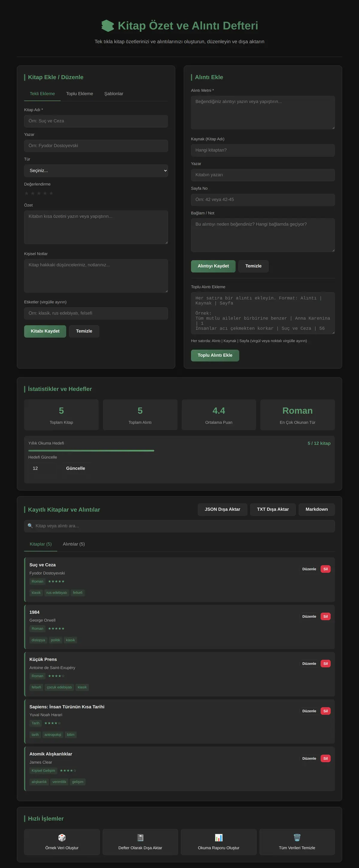359x868 pixels.
Task: Click the trash can clear-data icon
Action: click(x=297, y=837)
